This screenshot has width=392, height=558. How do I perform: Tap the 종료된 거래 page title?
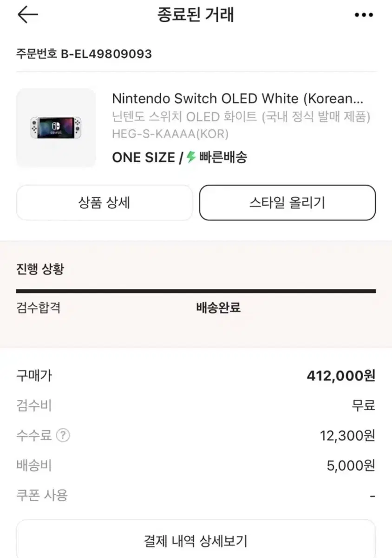[x=196, y=15]
